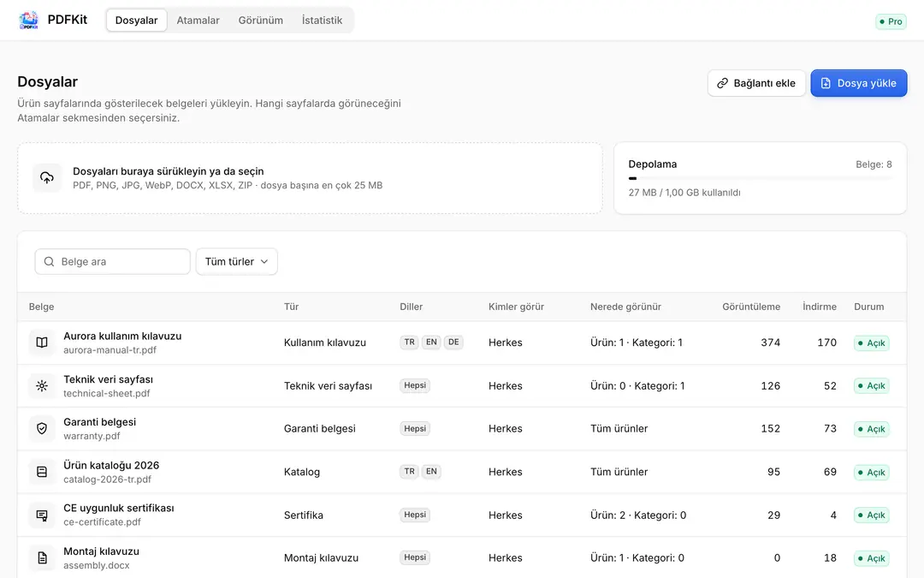The image size is (924, 578).
Task: Click the İndirme column header
Action: pyautogui.click(x=820, y=307)
